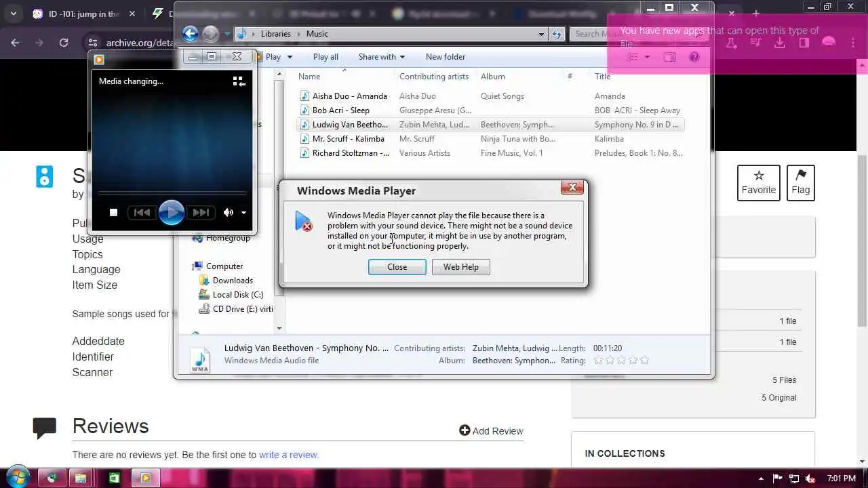This screenshot has height=488, width=868.
Task: Click the blue round play button
Action: pos(171,213)
